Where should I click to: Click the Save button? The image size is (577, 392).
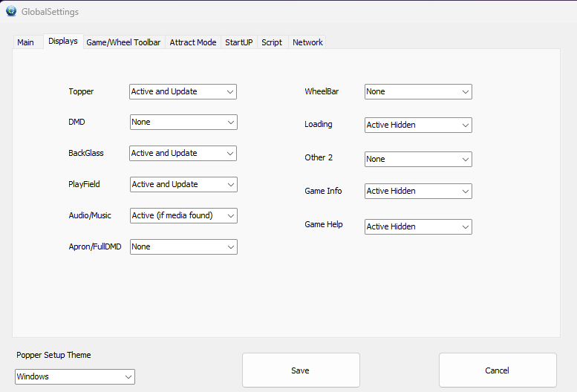click(x=301, y=370)
